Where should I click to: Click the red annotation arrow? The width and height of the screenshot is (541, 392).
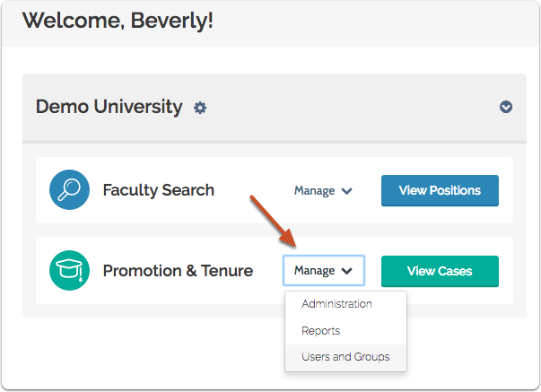273,222
